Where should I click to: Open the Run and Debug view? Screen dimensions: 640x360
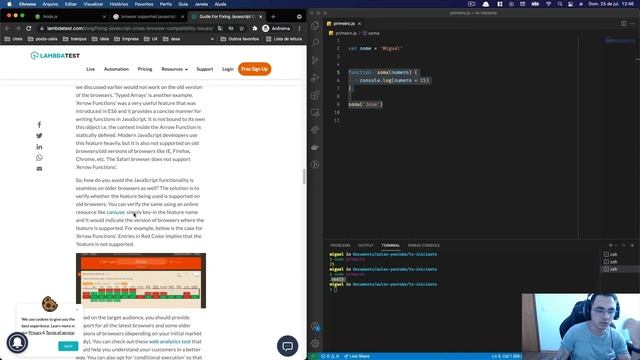tap(315, 78)
